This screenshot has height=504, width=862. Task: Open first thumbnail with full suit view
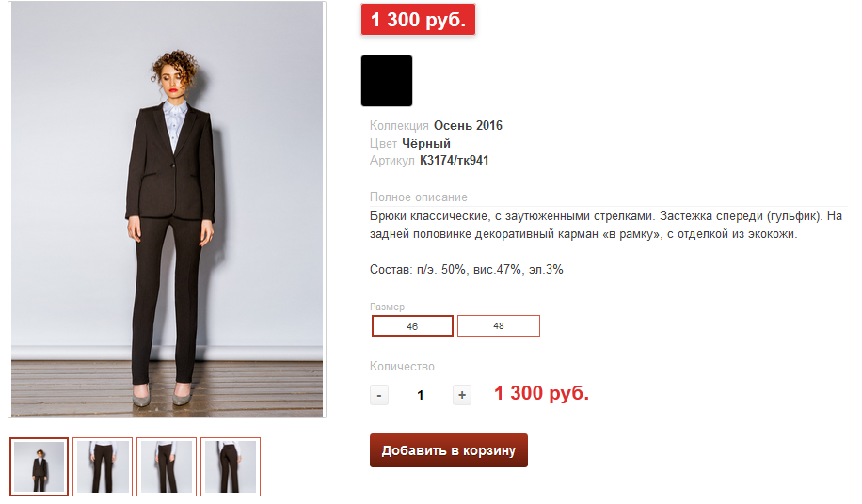40,466
